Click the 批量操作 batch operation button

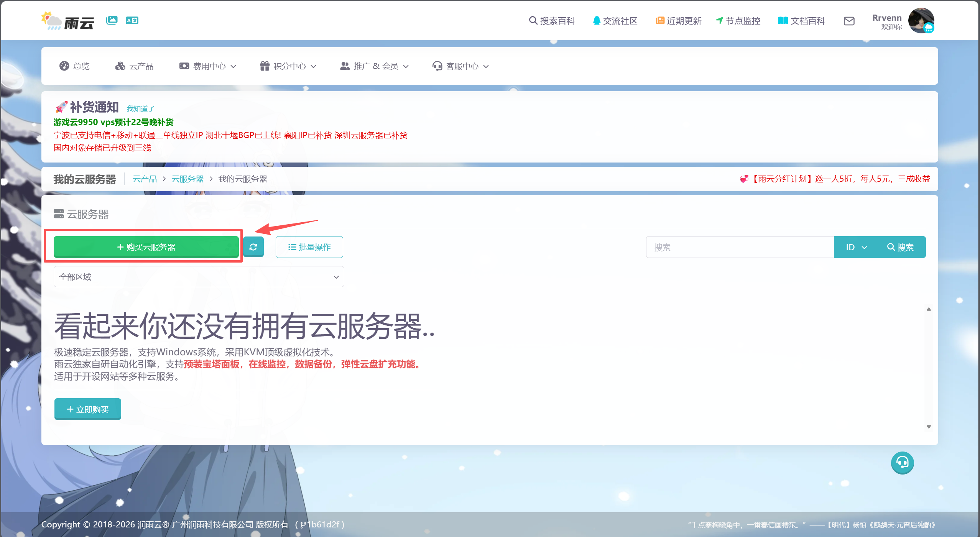(x=309, y=247)
